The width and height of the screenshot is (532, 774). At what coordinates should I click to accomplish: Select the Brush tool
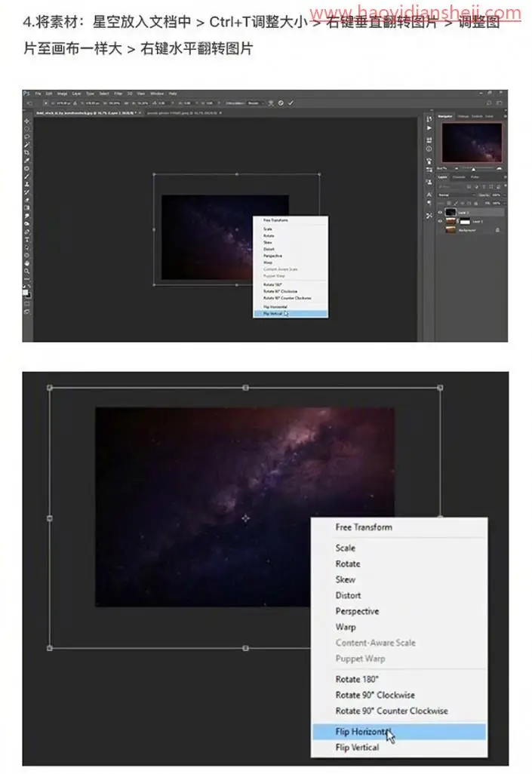pyautogui.click(x=26, y=177)
